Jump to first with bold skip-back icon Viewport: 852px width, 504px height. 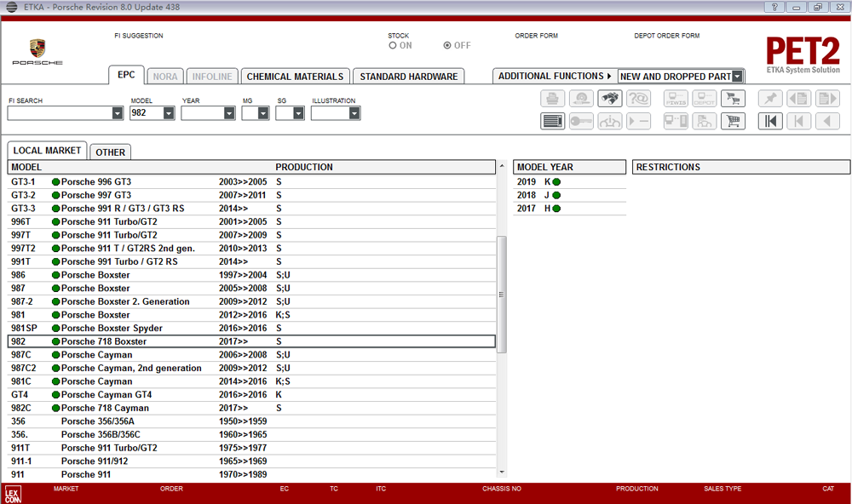pos(770,121)
